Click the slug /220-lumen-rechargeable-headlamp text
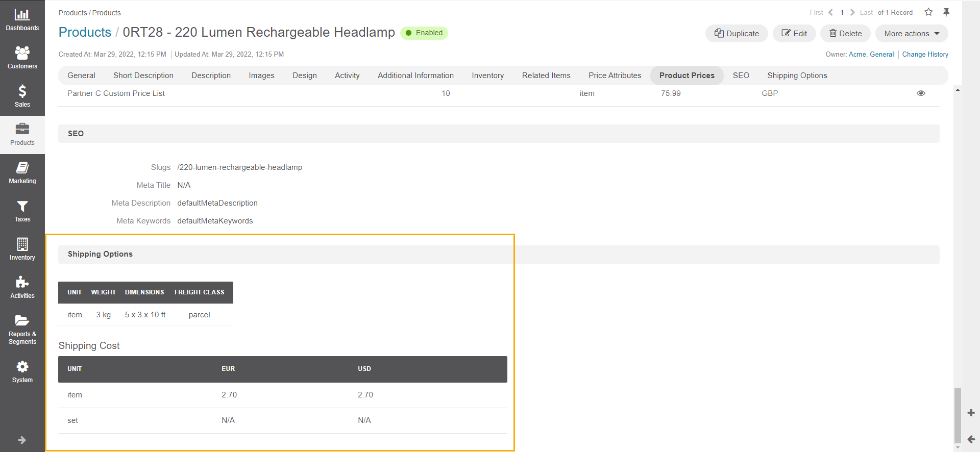This screenshot has height=452, width=980. [240, 167]
